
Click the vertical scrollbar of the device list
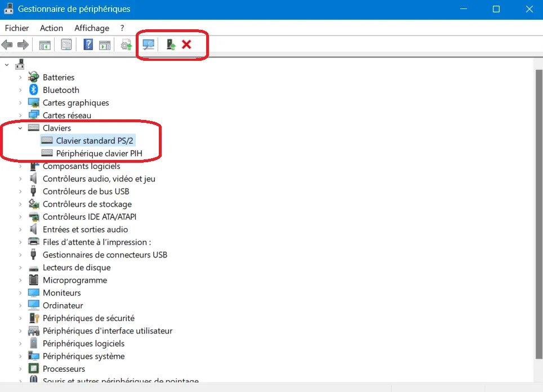[539, 214]
